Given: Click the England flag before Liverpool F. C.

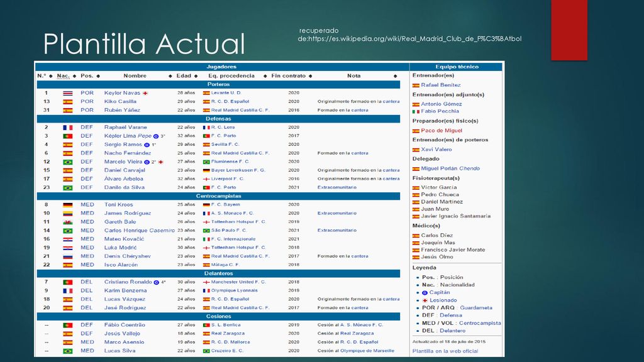Looking at the screenshot, I should [x=206, y=179].
